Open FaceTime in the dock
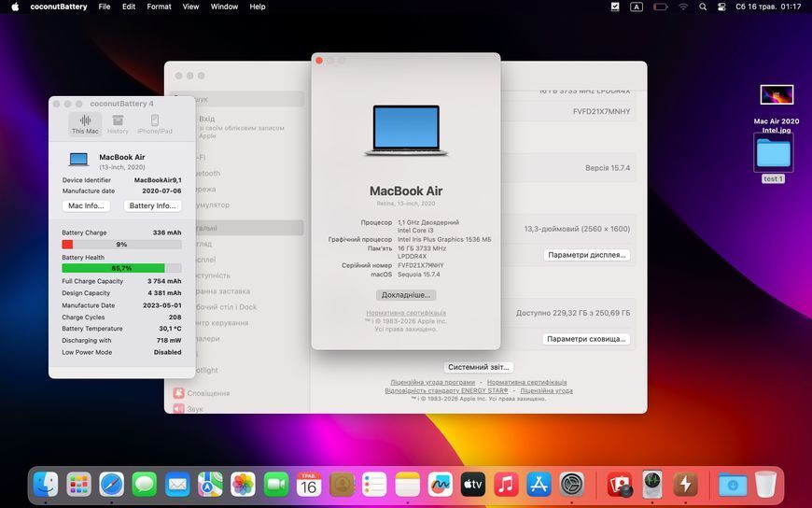Screen dimensions: 812x508 pos(276,485)
